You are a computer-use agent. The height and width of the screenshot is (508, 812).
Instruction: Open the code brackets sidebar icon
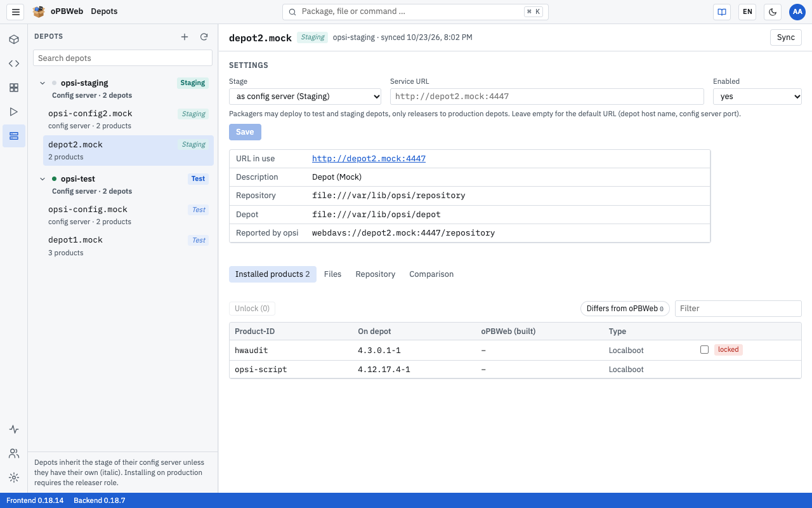click(14, 63)
